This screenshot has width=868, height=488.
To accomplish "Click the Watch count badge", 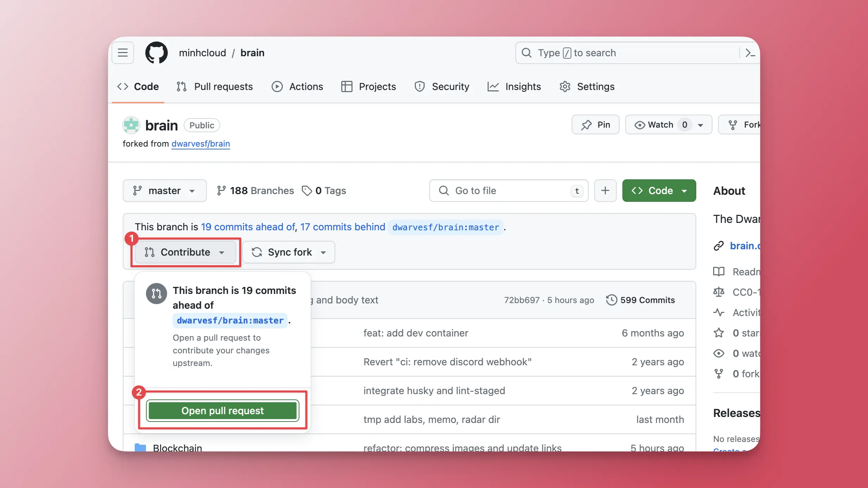I will [x=684, y=125].
